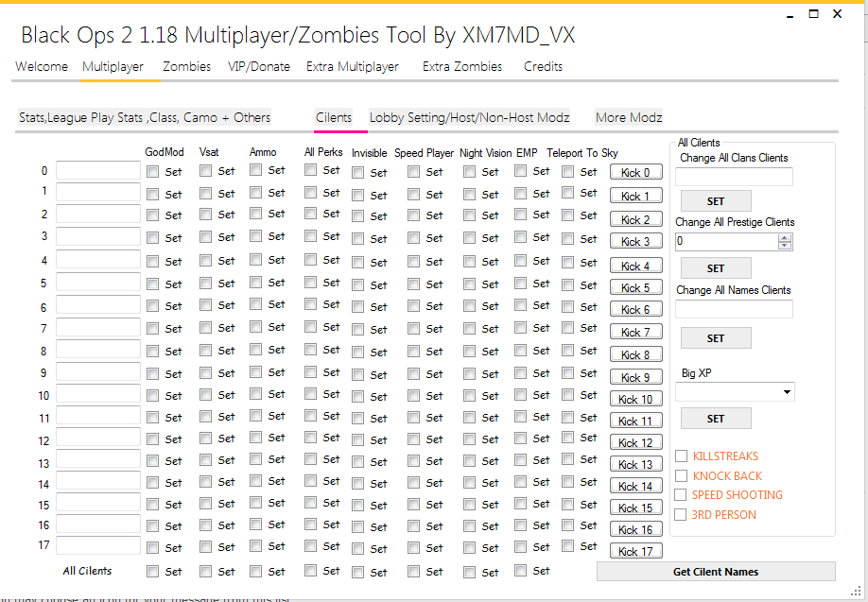
Task: Check Vsat in the All Cilents row
Action: point(206,572)
